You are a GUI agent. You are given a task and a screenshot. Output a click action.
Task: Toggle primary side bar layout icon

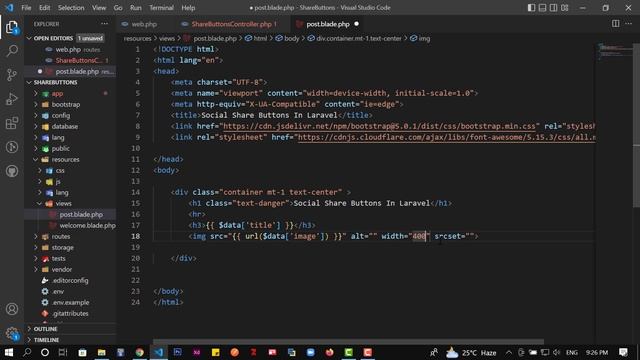point(531,8)
